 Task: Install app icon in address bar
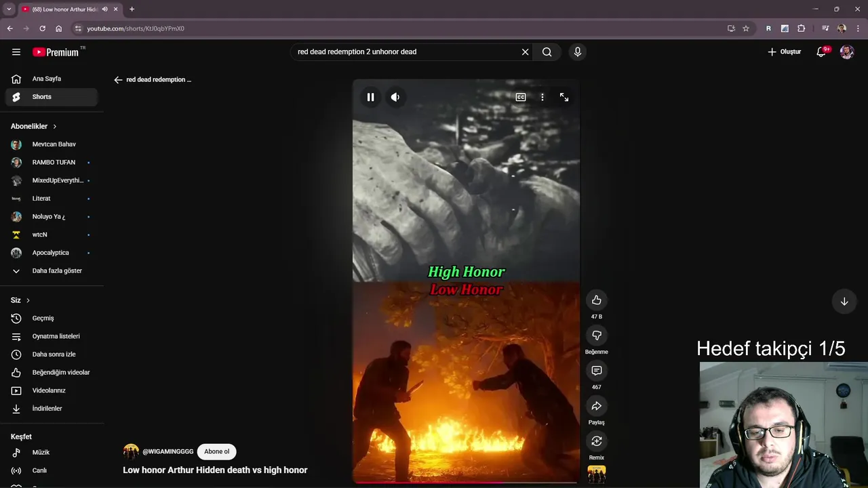coord(731,28)
